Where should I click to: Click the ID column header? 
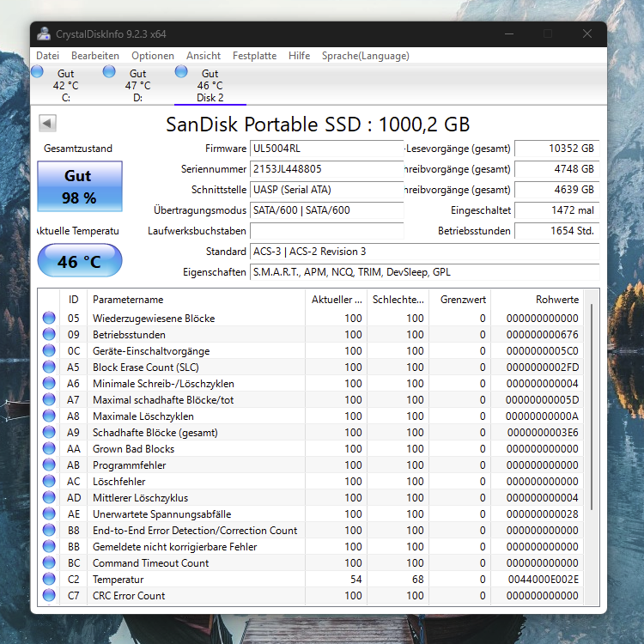tap(74, 300)
